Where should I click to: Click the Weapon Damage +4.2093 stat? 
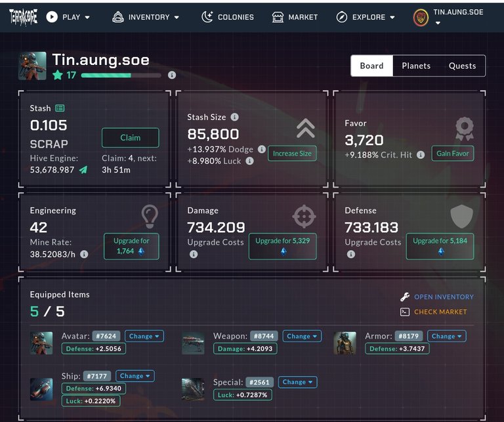tap(245, 348)
